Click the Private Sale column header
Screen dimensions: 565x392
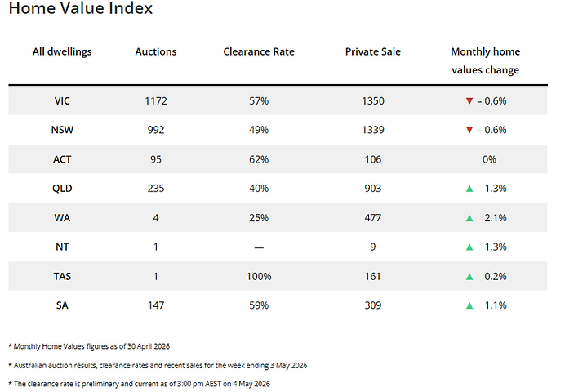coord(373,52)
